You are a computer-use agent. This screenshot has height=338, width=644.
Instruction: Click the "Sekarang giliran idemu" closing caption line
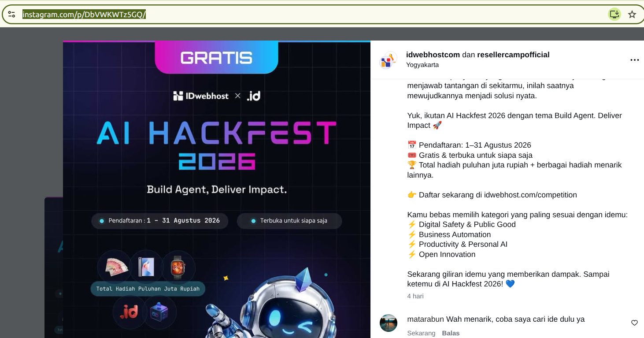tap(508, 279)
